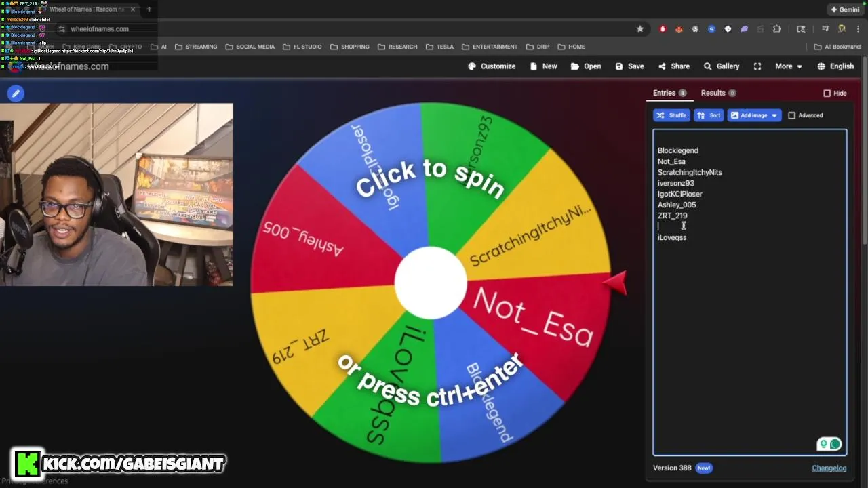868x488 pixels.
Task: Toggle fullscreen mode icon
Action: coord(757,66)
